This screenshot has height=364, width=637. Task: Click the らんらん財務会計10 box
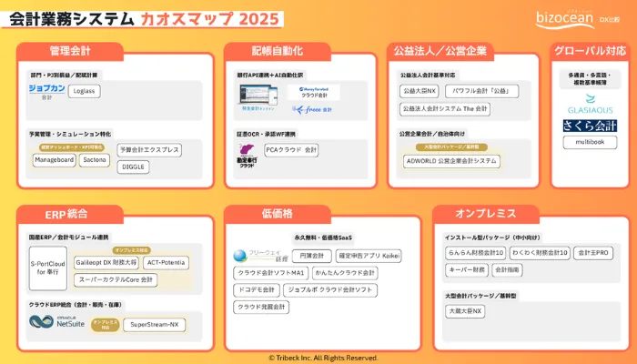pyautogui.click(x=475, y=253)
